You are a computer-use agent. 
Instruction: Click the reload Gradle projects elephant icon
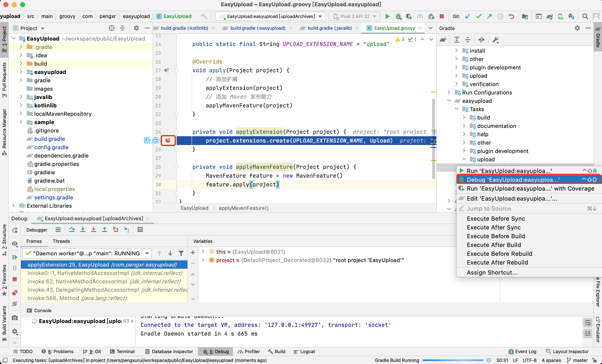(443, 40)
